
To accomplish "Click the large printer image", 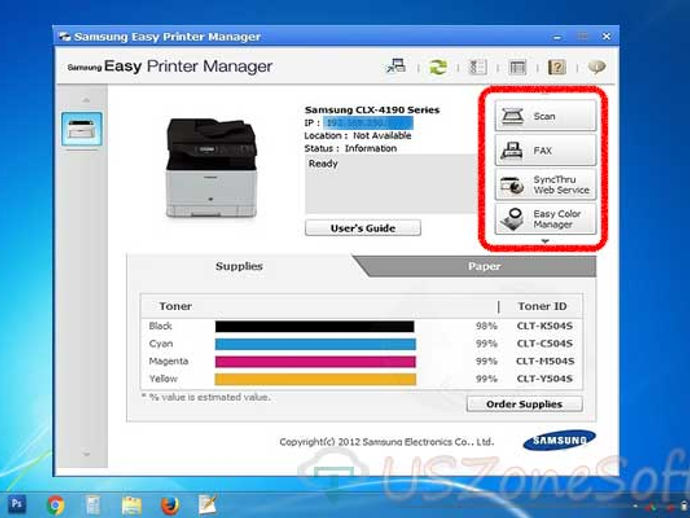I will 211,168.
